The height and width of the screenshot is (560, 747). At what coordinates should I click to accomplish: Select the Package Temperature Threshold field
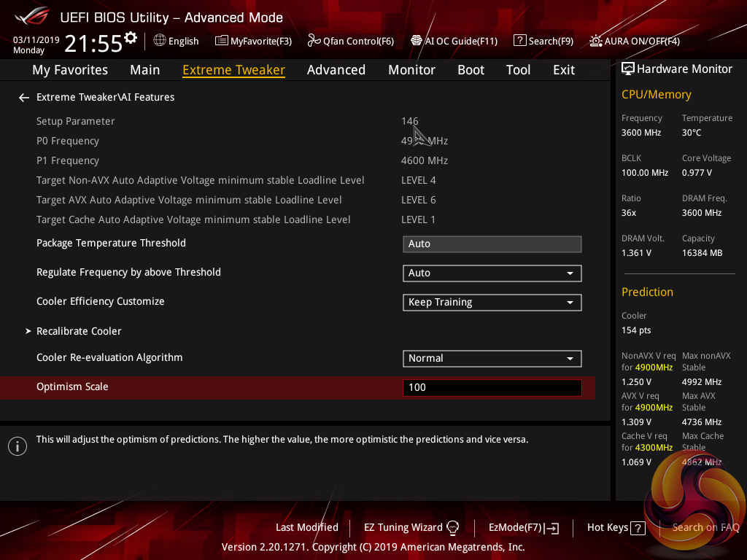tap(492, 244)
